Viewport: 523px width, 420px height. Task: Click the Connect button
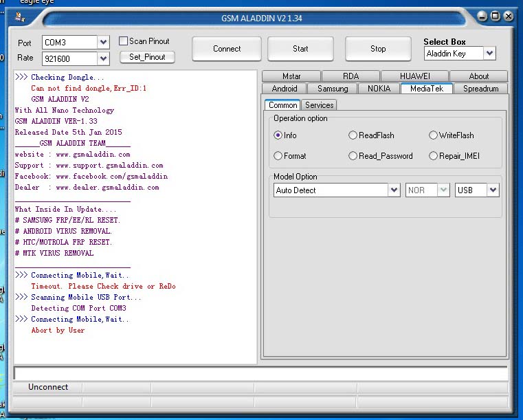point(227,49)
